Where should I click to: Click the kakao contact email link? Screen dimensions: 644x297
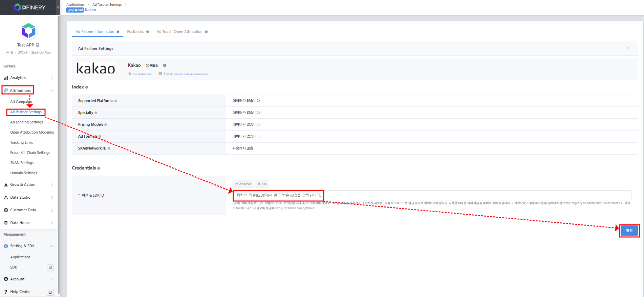point(191,74)
